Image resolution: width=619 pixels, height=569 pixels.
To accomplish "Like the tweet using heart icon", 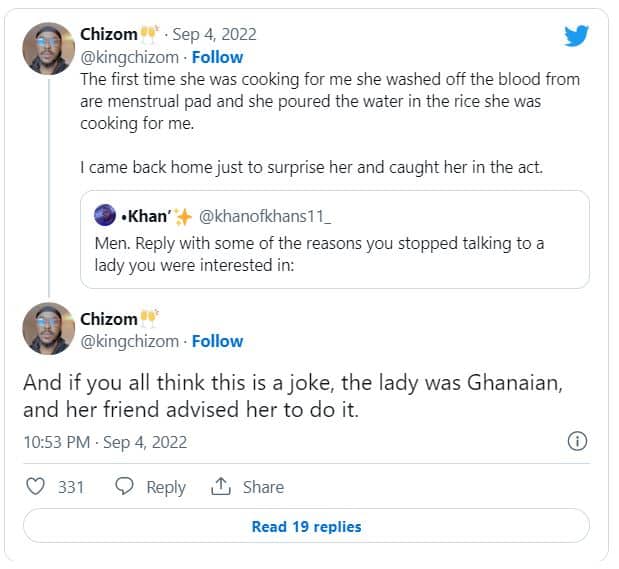I will tap(36, 487).
